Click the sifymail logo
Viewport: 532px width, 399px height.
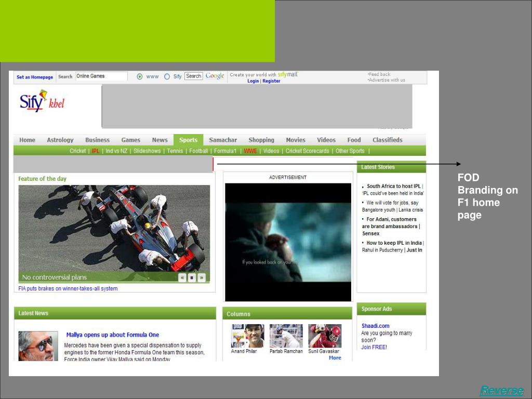[288, 74]
